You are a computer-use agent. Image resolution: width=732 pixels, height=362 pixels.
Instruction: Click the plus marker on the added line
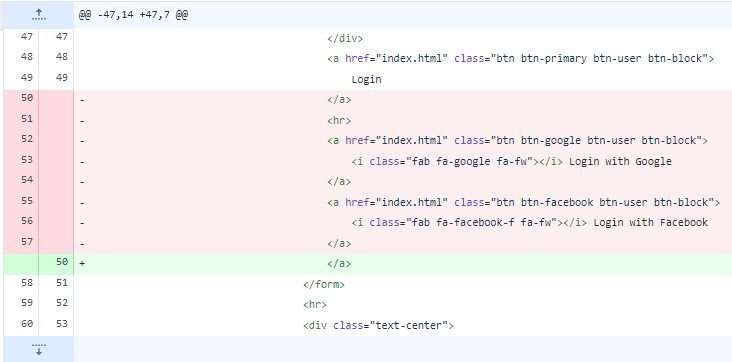(82, 264)
